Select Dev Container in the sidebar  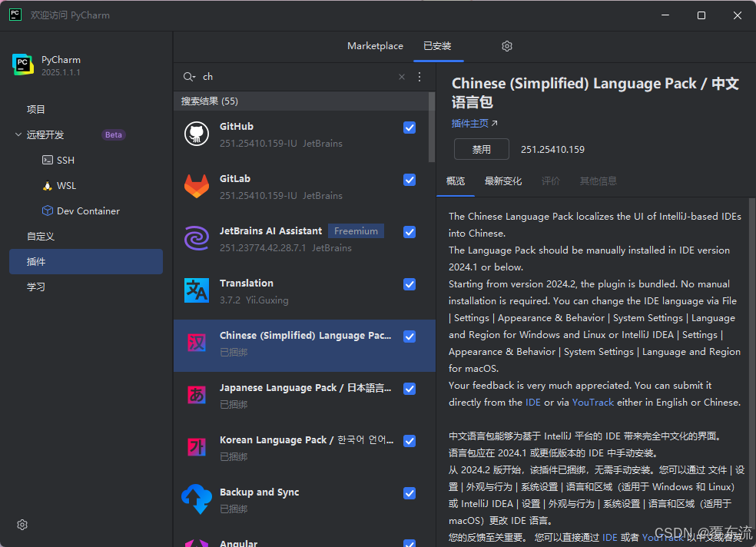[x=88, y=211]
